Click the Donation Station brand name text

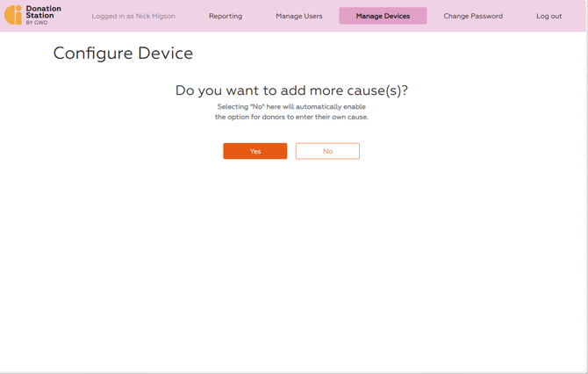(x=43, y=11)
